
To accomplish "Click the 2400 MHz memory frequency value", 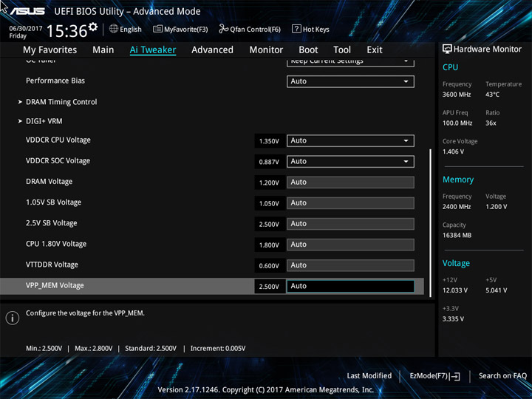I will coord(457,207).
